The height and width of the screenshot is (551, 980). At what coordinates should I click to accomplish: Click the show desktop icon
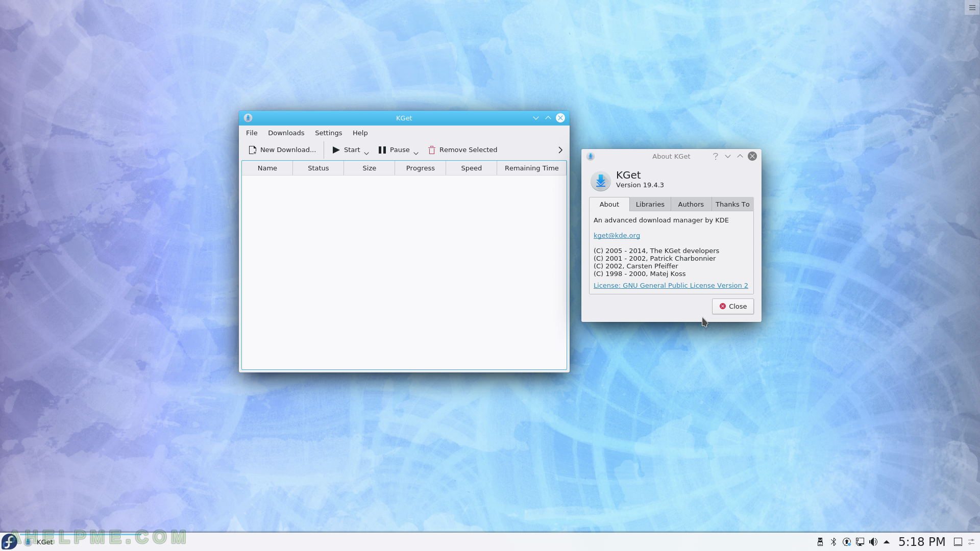(x=958, y=542)
